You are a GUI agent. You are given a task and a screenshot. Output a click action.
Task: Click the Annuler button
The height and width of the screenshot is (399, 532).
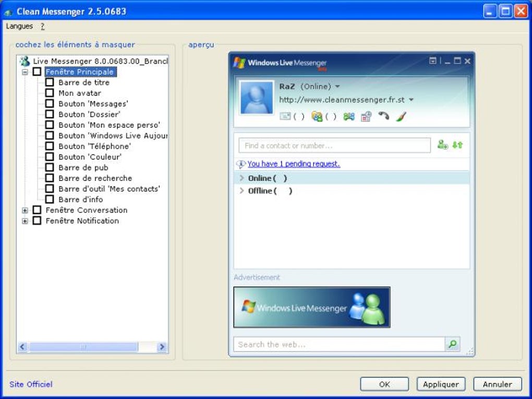(498, 384)
